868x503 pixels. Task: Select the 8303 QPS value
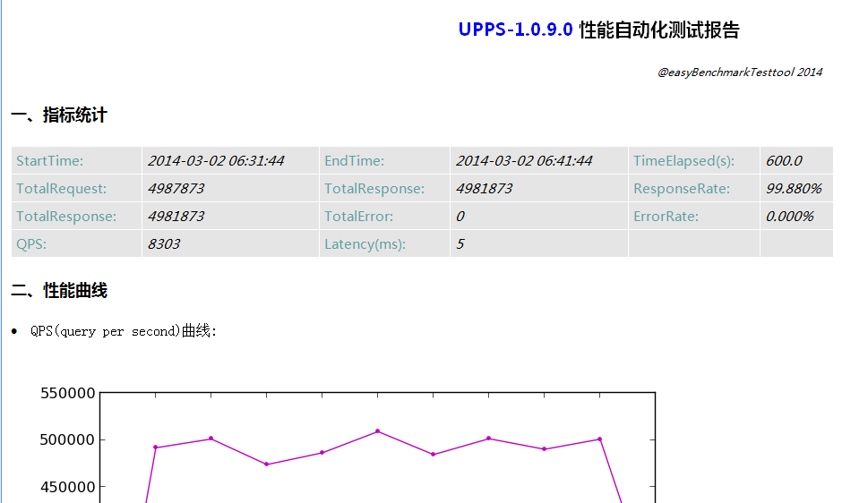click(x=164, y=243)
